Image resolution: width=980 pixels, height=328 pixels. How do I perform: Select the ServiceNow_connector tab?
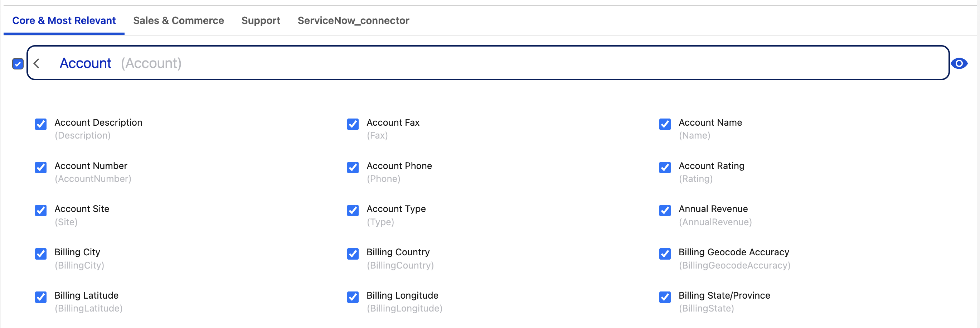(x=353, y=20)
